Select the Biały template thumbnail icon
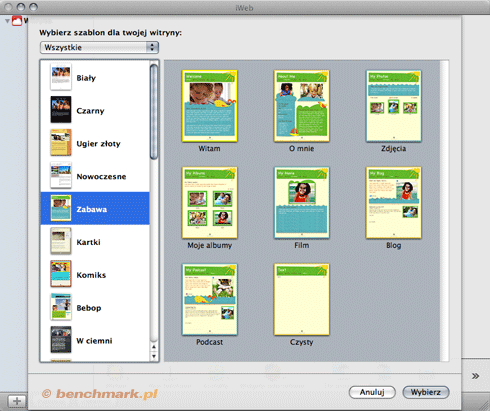490x411 pixels. (x=61, y=77)
